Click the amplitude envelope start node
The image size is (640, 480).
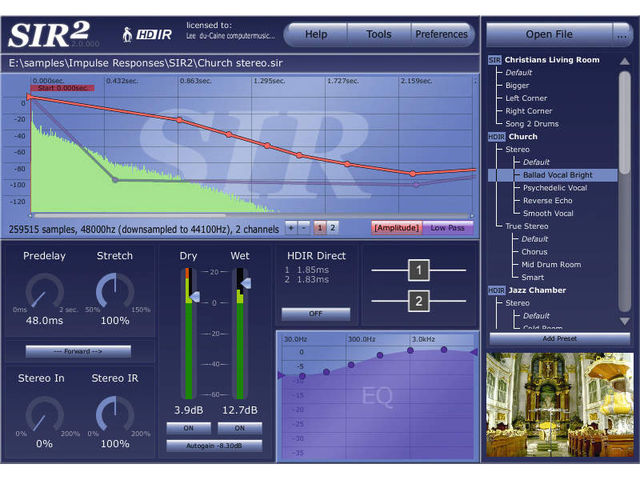[x=29, y=97]
